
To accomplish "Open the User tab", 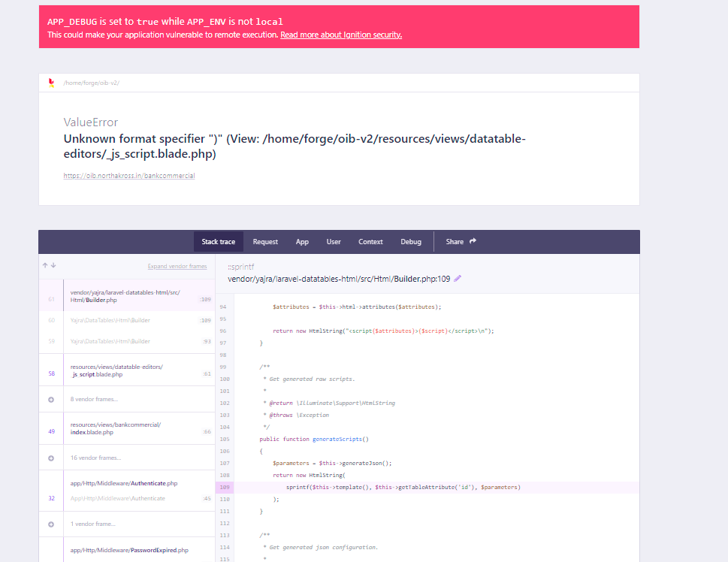I will (334, 241).
